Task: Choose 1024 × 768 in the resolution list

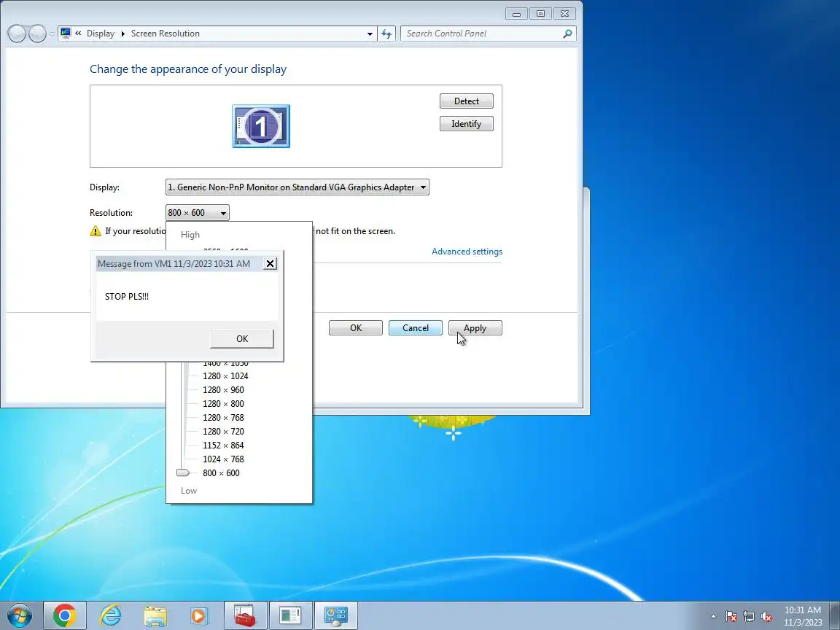Action: [223, 459]
